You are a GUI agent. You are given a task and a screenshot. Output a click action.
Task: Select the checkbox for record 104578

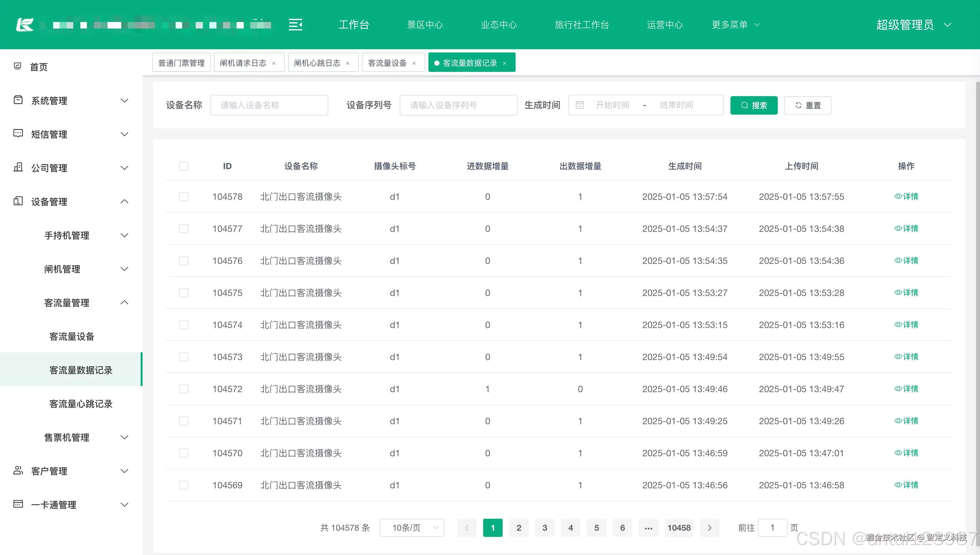183,197
